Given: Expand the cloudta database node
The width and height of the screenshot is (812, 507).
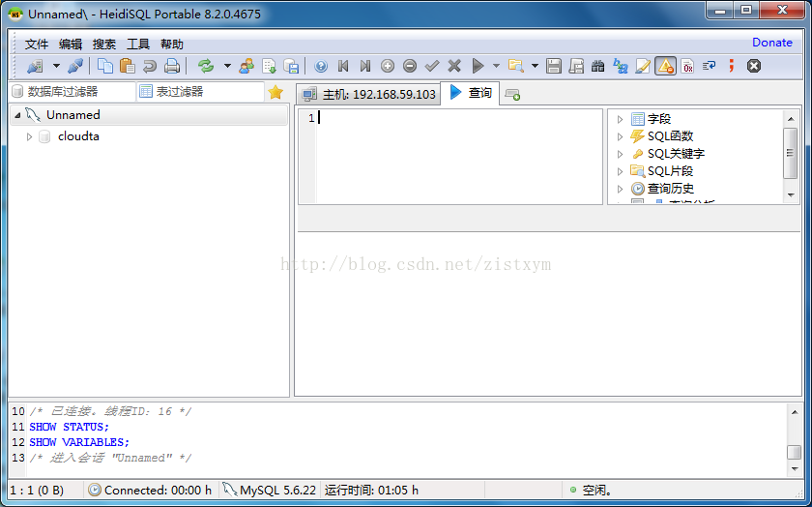Looking at the screenshot, I should 30,136.
